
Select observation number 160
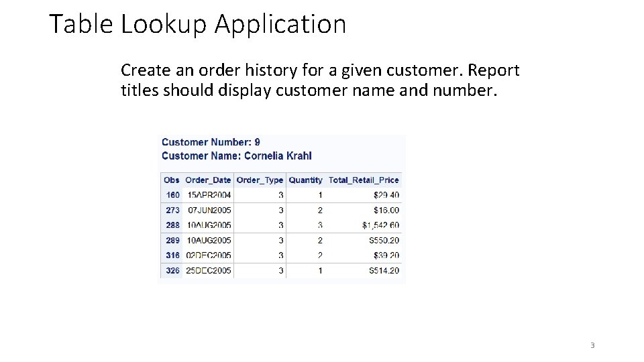pos(172,195)
